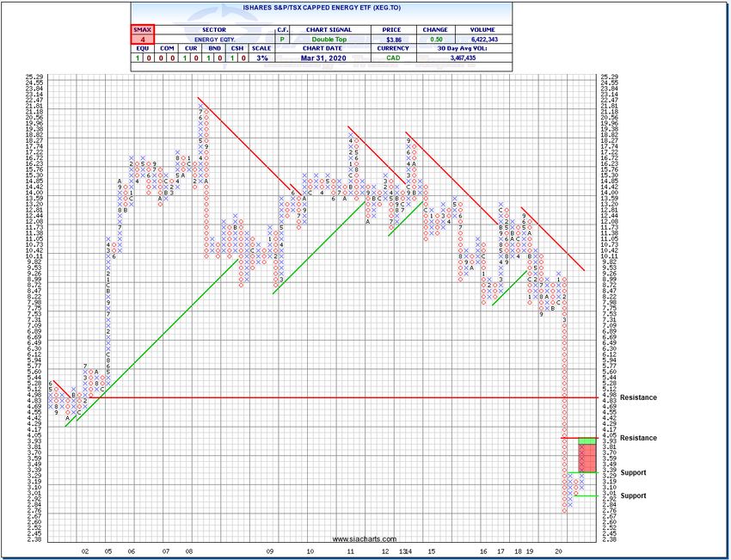Click the 11 year label on the time axis
The image size is (731, 560).
[x=351, y=551]
